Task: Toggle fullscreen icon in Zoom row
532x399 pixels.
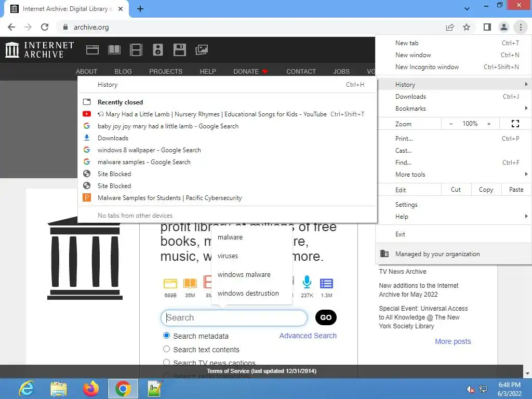Action: 515,124
